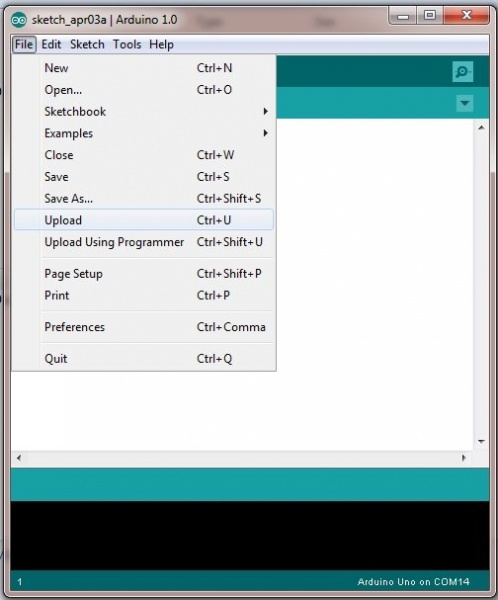Viewport: 498px width, 600px height.
Task: Expand the Examples submenu
Action: 144,133
